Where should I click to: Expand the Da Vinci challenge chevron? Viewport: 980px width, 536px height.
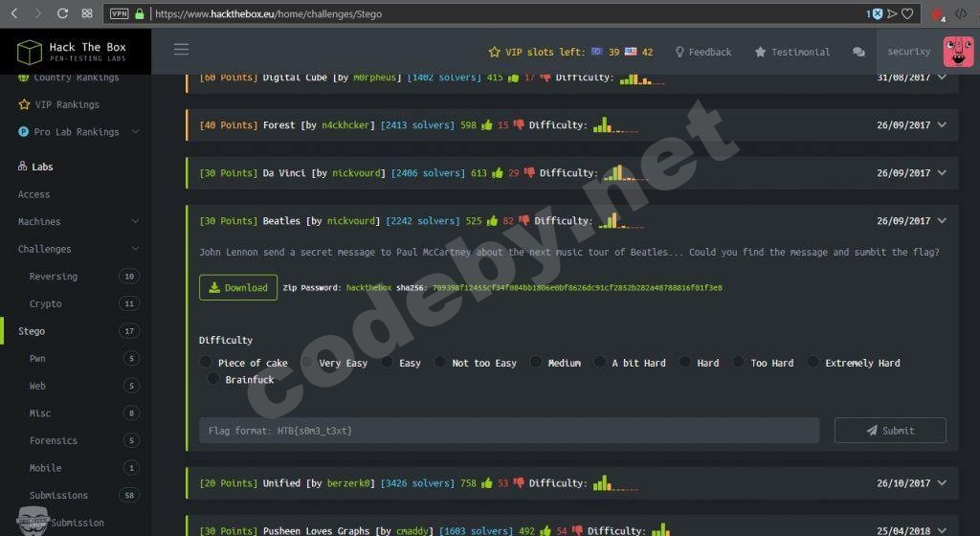click(942, 173)
